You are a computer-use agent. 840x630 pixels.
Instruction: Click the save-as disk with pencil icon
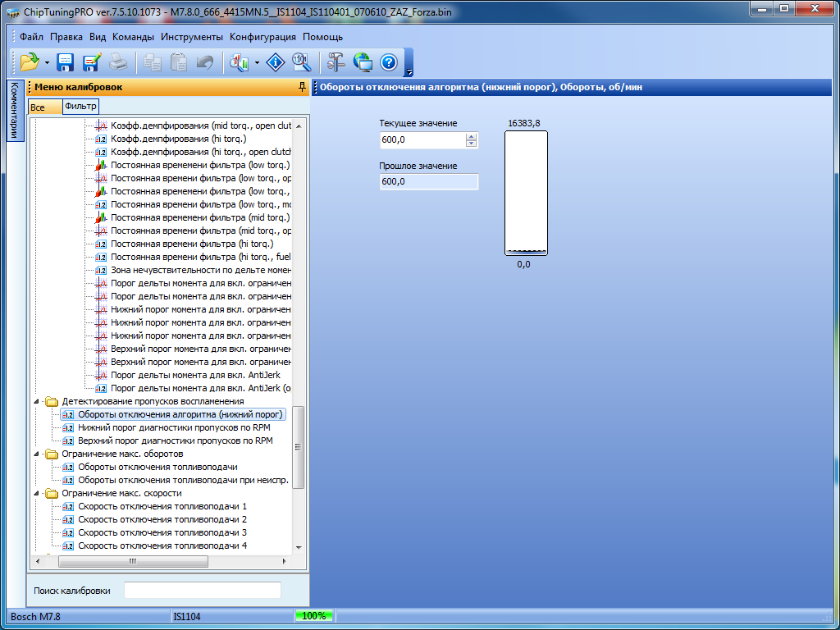coord(91,62)
